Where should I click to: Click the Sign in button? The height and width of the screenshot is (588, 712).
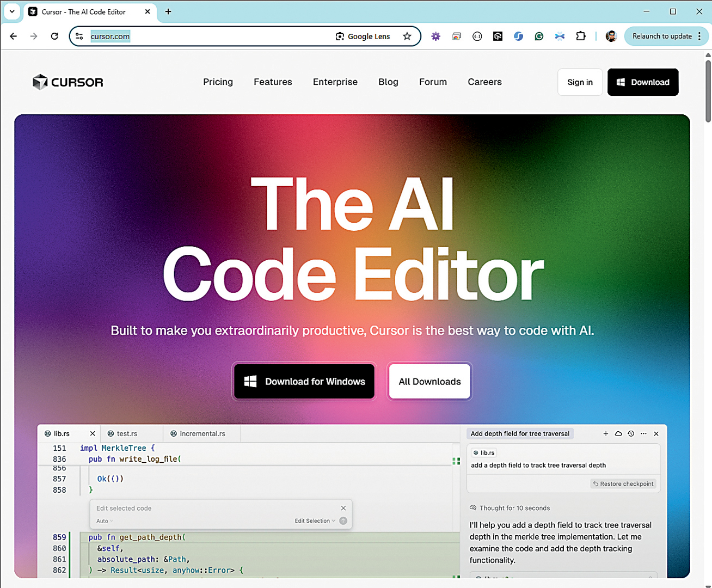(x=580, y=82)
